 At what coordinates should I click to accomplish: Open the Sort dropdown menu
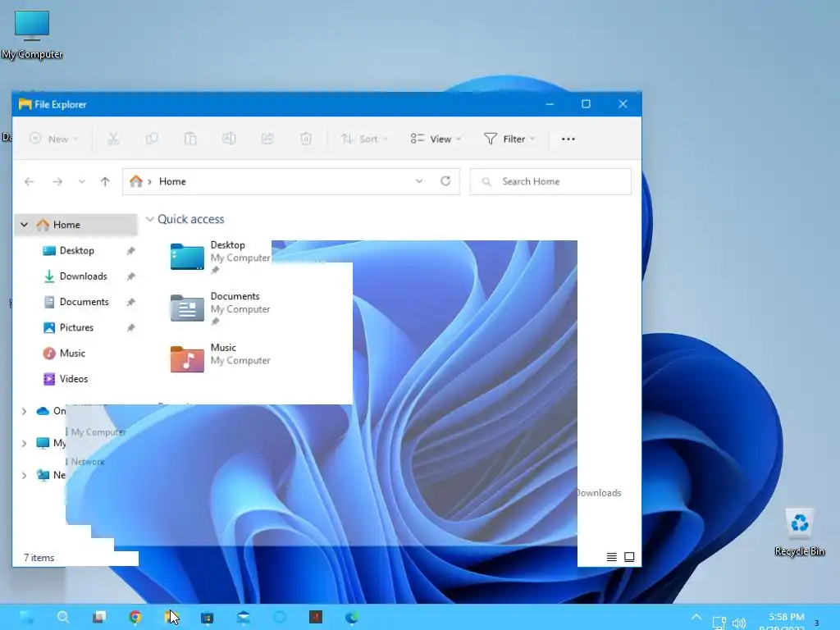click(x=364, y=139)
